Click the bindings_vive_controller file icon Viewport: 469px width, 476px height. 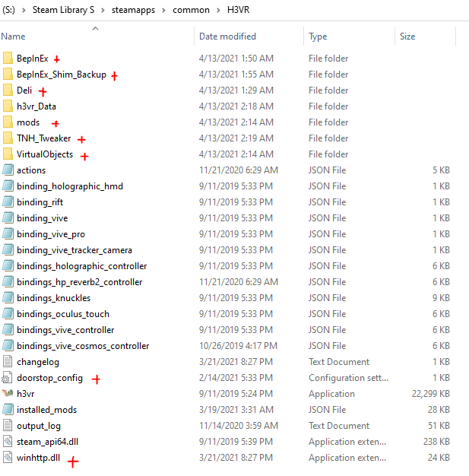8,330
